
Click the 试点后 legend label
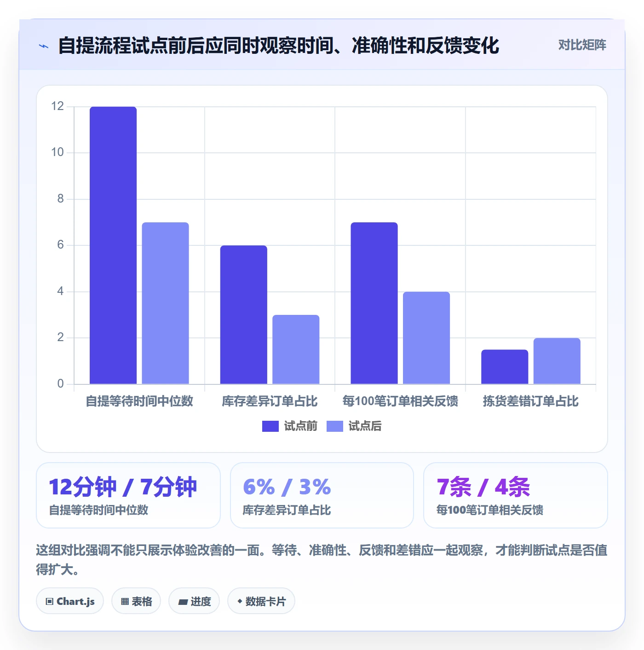[365, 426]
